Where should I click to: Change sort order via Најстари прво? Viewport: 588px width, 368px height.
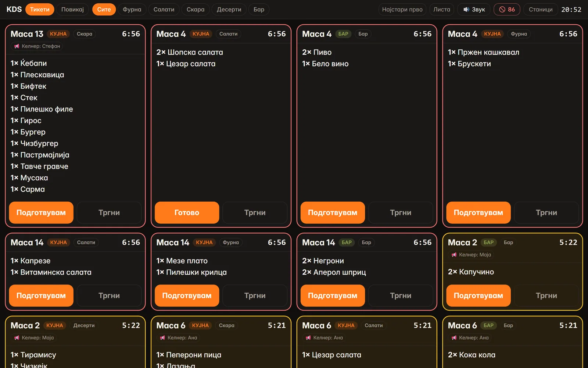402,10
